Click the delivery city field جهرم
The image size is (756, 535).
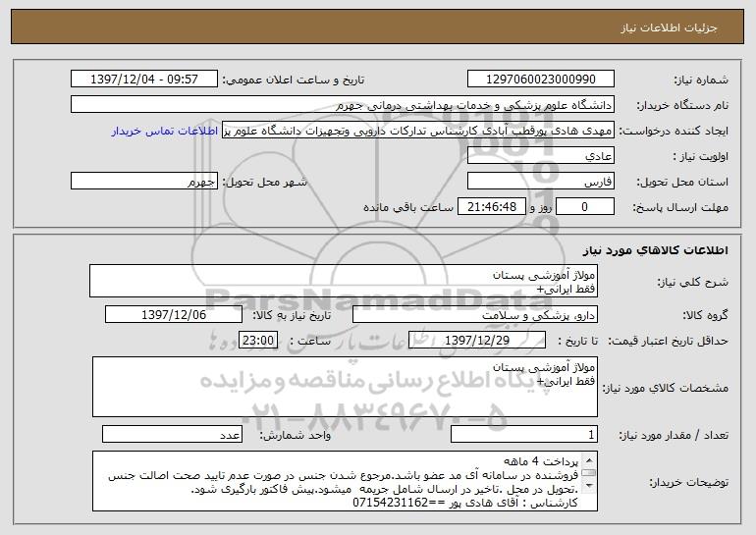coord(144,181)
